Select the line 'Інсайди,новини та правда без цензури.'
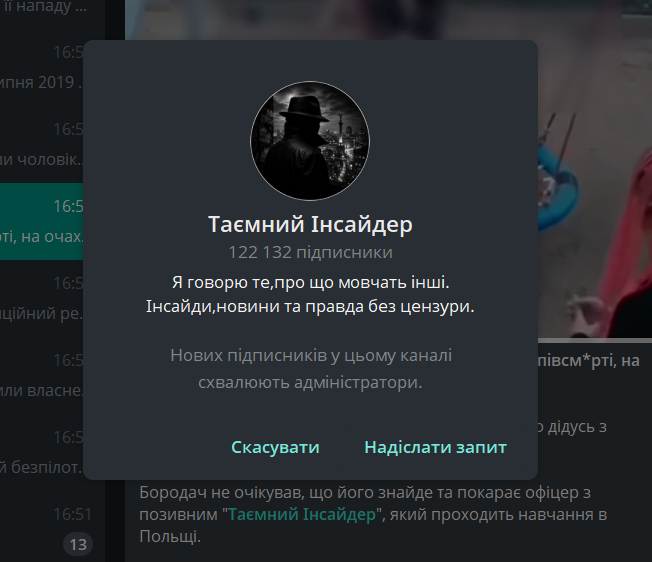This screenshot has height=562, width=652. (x=310, y=306)
